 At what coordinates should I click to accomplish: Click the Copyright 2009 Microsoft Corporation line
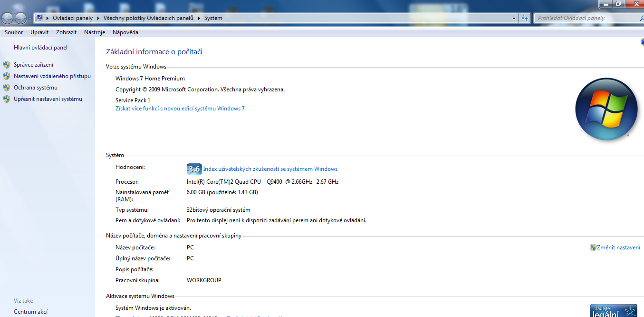point(200,89)
